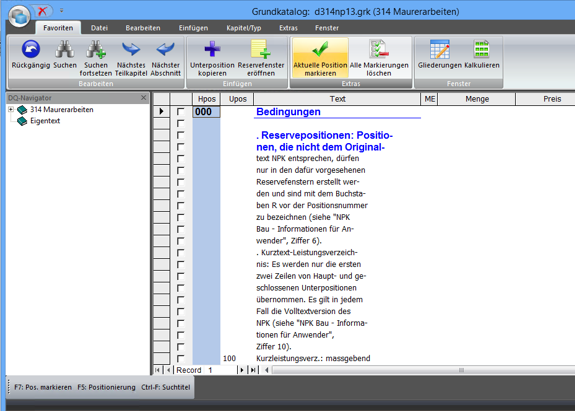Switch to the Bearbeiten ribbon tab
The image size is (575, 411).
pos(143,28)
